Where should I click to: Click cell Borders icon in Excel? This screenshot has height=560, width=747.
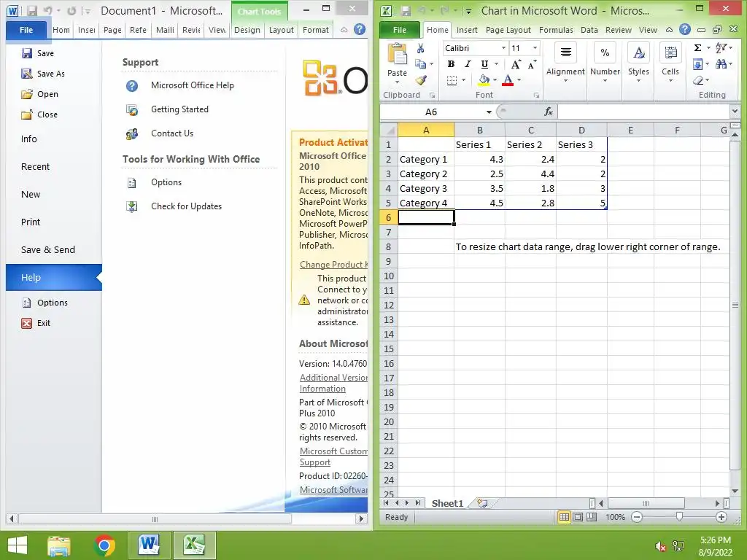tap(452, 80)
